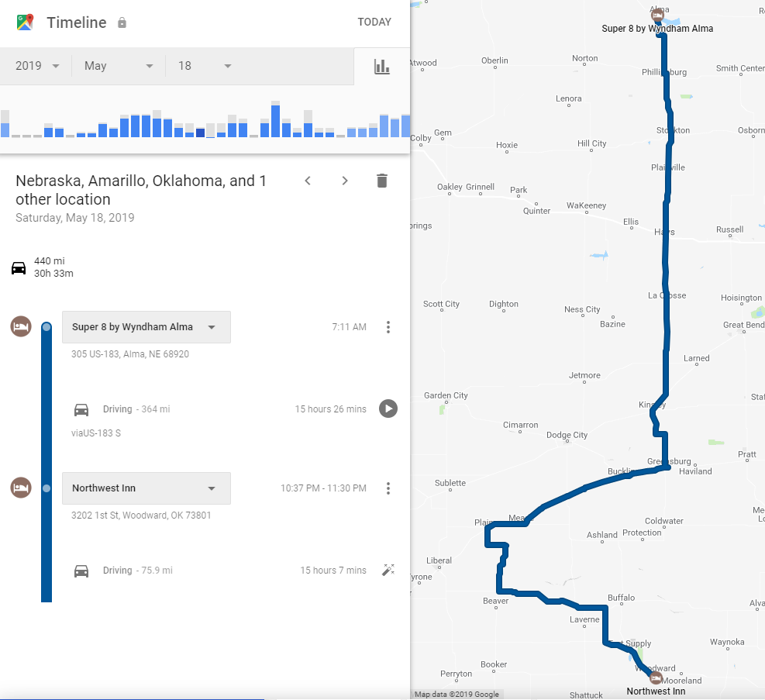
Task: Click the "Map data ©2019 Google" attribution
Action: 457,694
